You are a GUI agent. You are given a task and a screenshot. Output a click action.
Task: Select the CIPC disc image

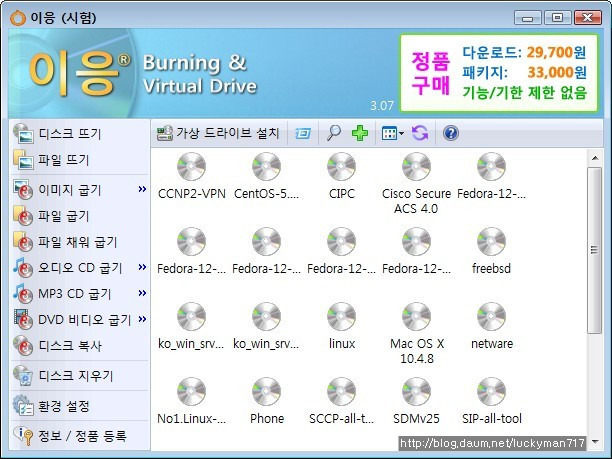pos(342,177)
